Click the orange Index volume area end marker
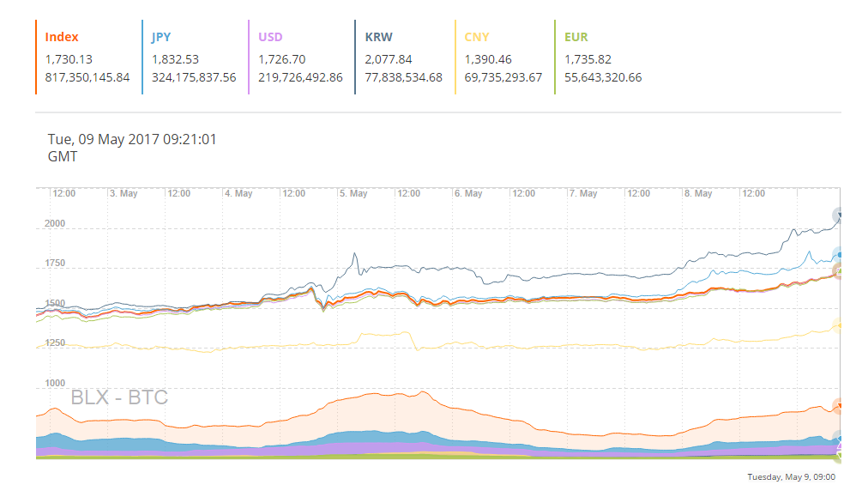Viewport: 868px width, 491px height. click(839, 406)
